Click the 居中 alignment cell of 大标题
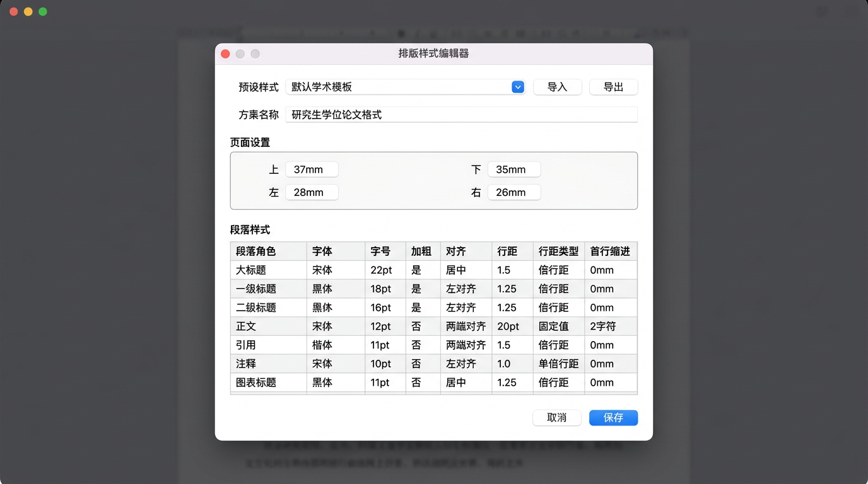The width and height of the screenshot is (868, 484). (x=466, y=270)
